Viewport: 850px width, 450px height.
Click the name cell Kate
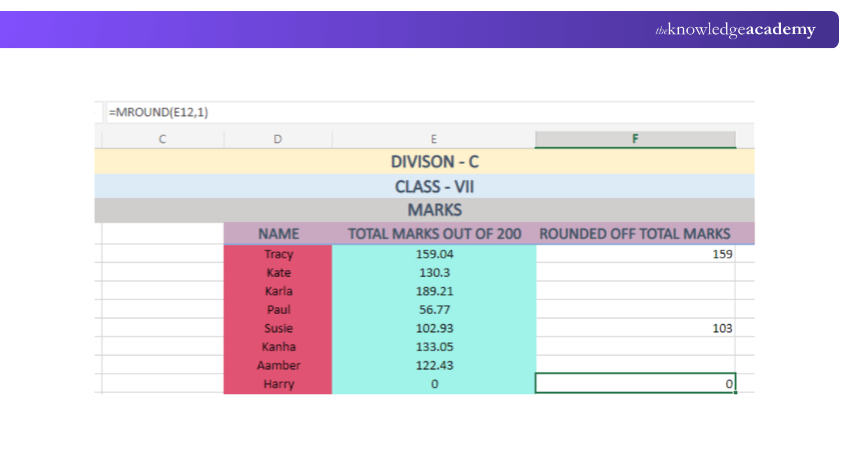coord(278,272)
